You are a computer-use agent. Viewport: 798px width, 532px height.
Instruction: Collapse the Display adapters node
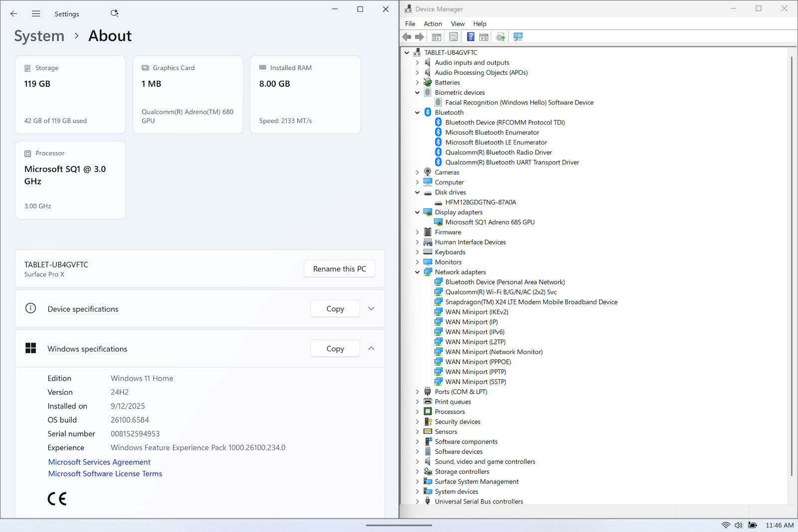click(417, 212)
